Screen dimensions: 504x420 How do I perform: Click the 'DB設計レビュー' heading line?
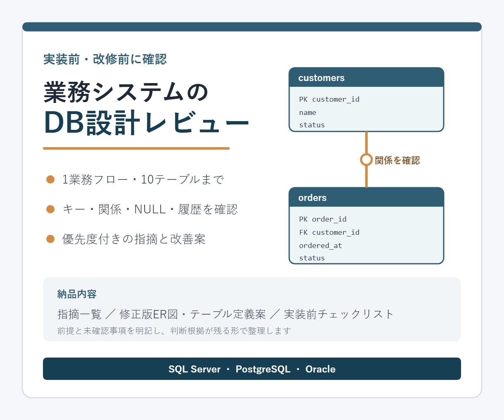coord(147,123)
